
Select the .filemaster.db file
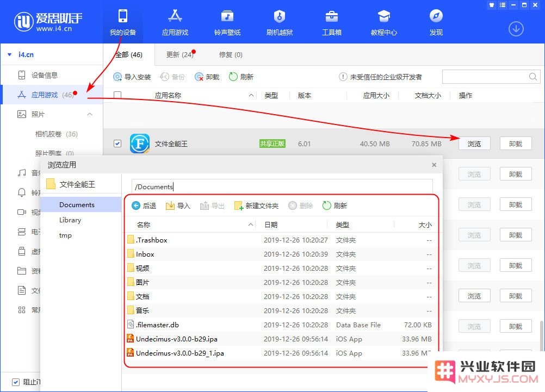280,325
